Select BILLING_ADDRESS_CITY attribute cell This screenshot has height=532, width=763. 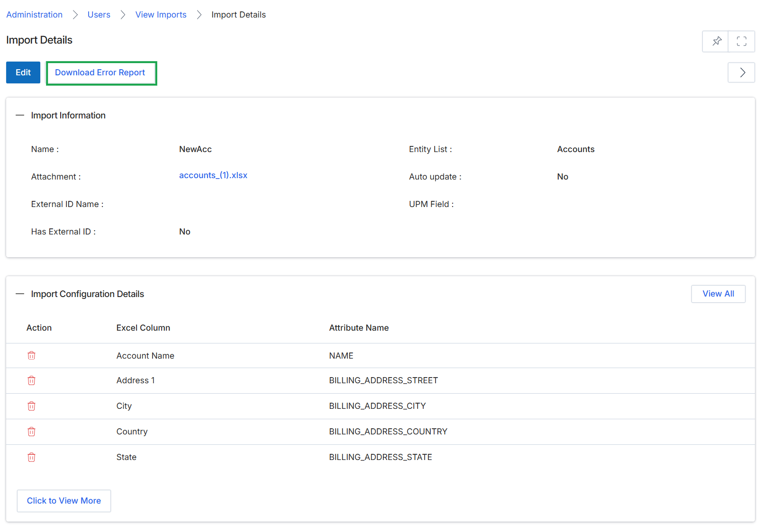pyautogui.click(x=377, y=406)
